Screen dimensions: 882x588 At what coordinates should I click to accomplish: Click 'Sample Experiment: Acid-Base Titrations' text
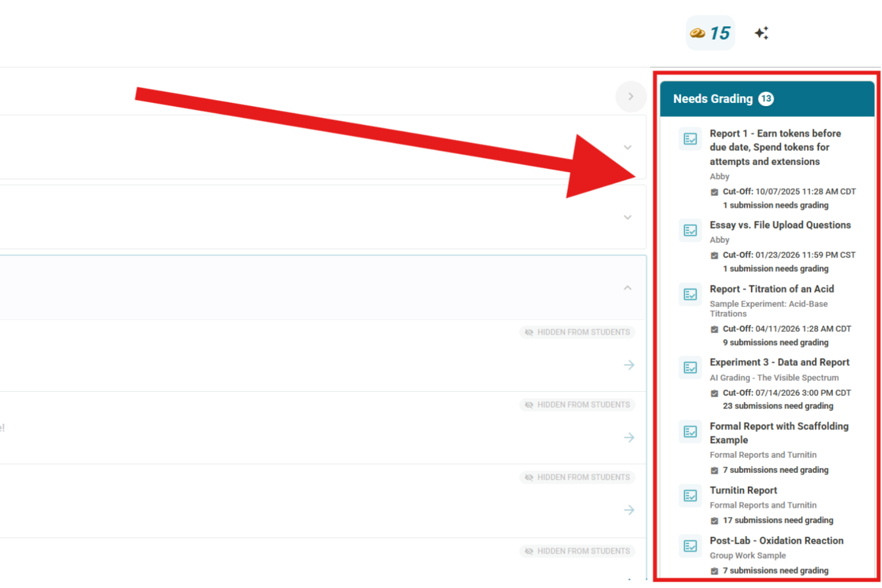pyautogui.click(x=768, y=309)
